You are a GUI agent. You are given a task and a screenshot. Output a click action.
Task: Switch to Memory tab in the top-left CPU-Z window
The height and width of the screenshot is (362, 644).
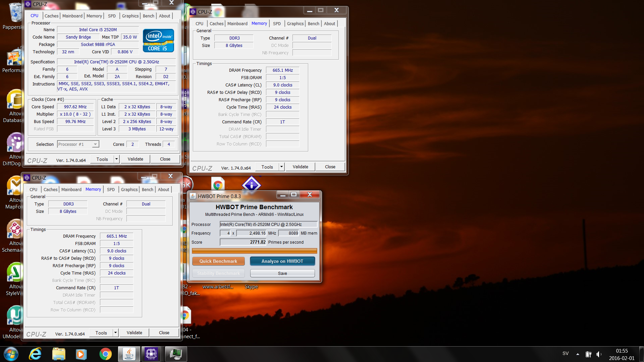pyautogui.click(x=94, y=16)
